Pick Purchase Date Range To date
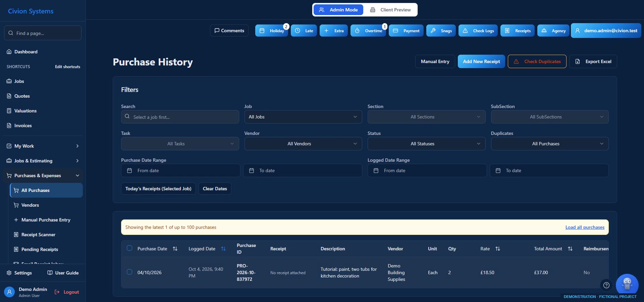This screenshot has height=302, width=644. [303, 170]
